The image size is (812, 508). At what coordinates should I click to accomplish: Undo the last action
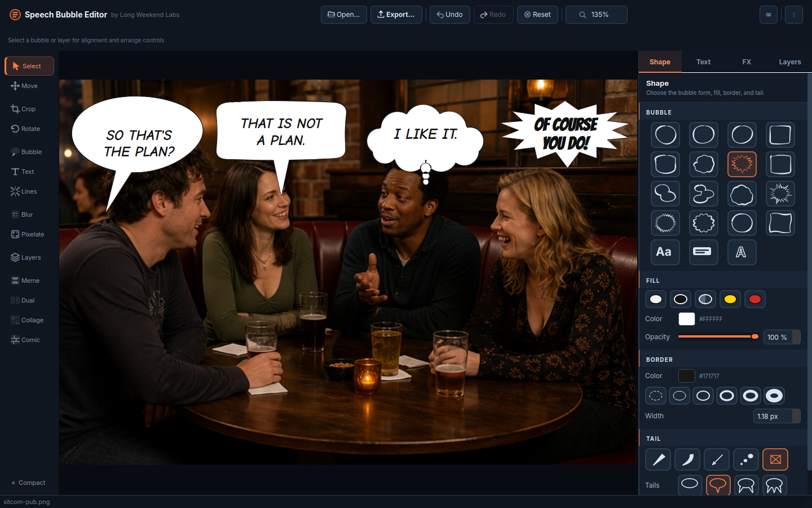coord(450,15)
